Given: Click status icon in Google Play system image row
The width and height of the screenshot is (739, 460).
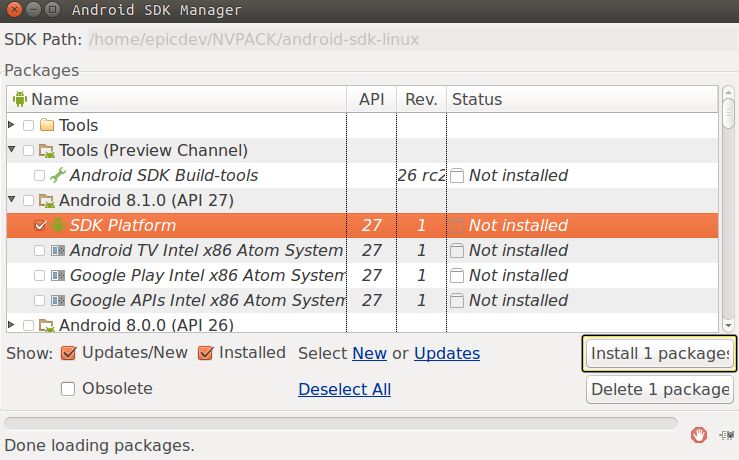Looking at the screenshot, I should (457, 276).
